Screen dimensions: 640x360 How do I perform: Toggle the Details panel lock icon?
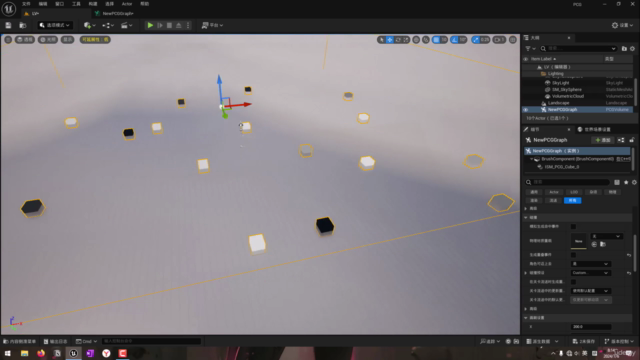tap(631, 140)
